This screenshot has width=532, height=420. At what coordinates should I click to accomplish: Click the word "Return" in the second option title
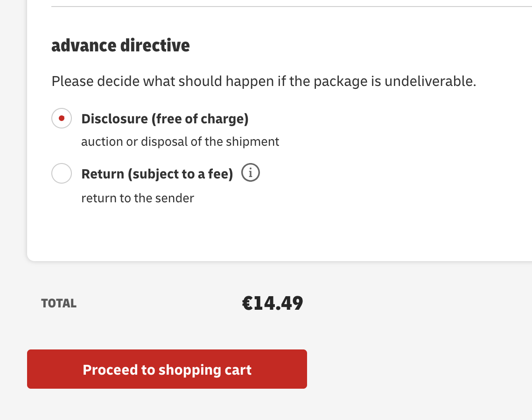(103, 174)
